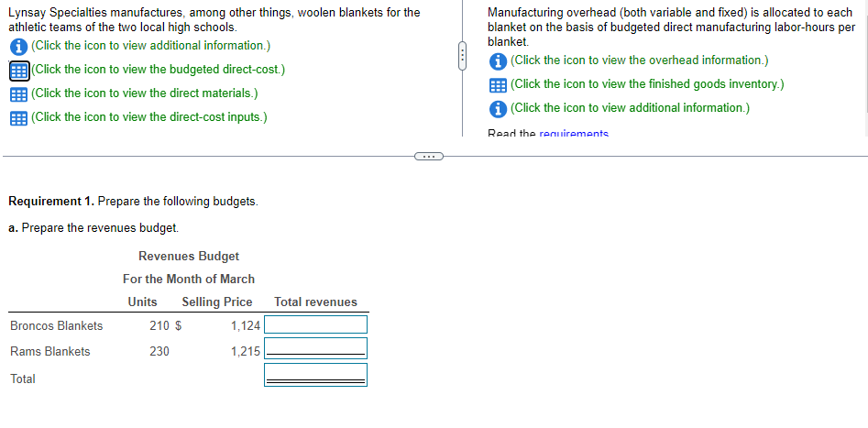Click the direct-cost inputs text link

(149, 116)
